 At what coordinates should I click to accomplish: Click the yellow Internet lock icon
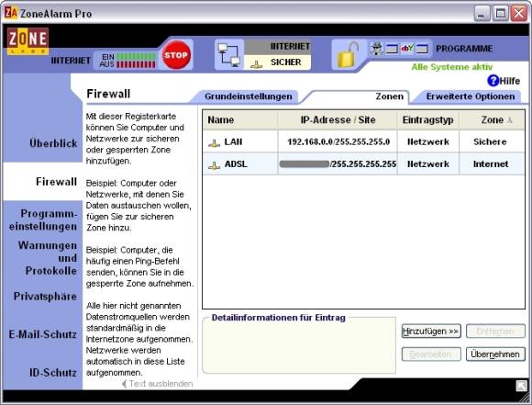pos(348,54)
